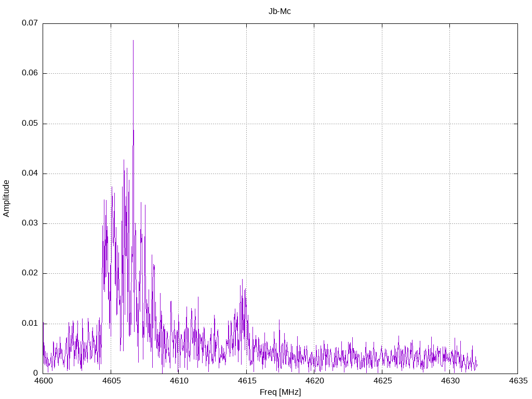Click the 0.05 y-axis tick label
Screen dimensions: 532x399
point(30,124)
